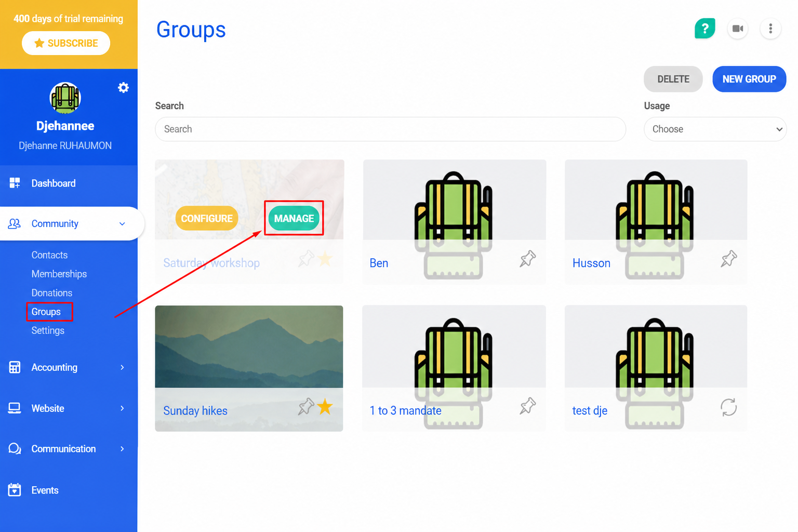This screenshot has height=532, width=798.
Task: Click the 400 days of trial remaining text
Action: pyautogui.click(x=69, y=19)
